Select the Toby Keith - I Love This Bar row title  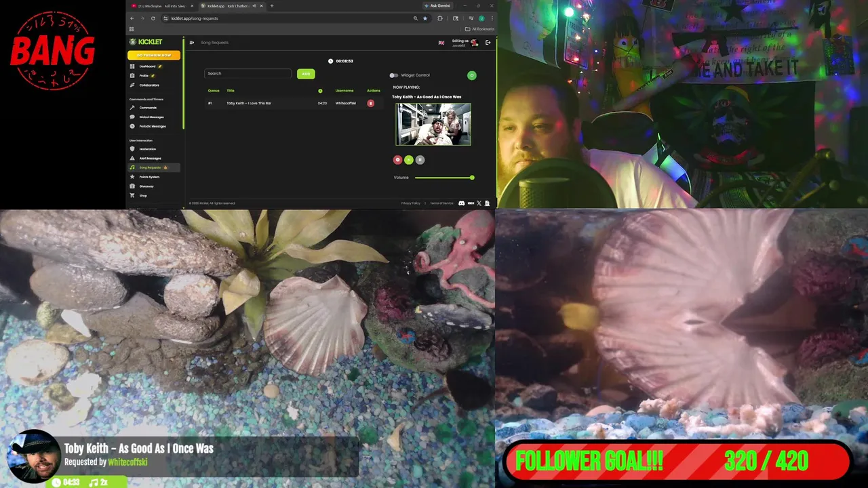coord(249,103)
